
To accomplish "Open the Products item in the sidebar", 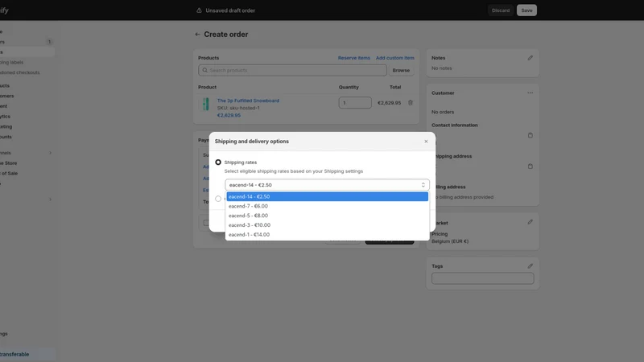I will 5,86.
